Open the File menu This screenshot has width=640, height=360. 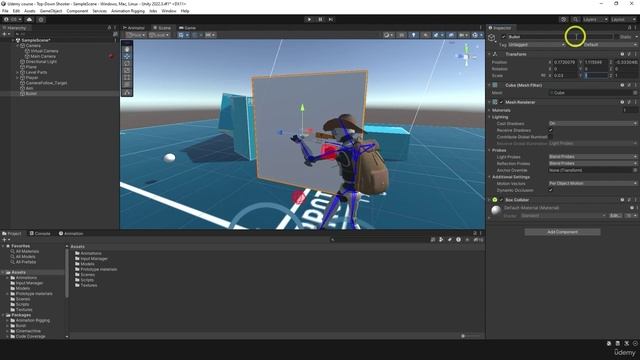point(5,11)
